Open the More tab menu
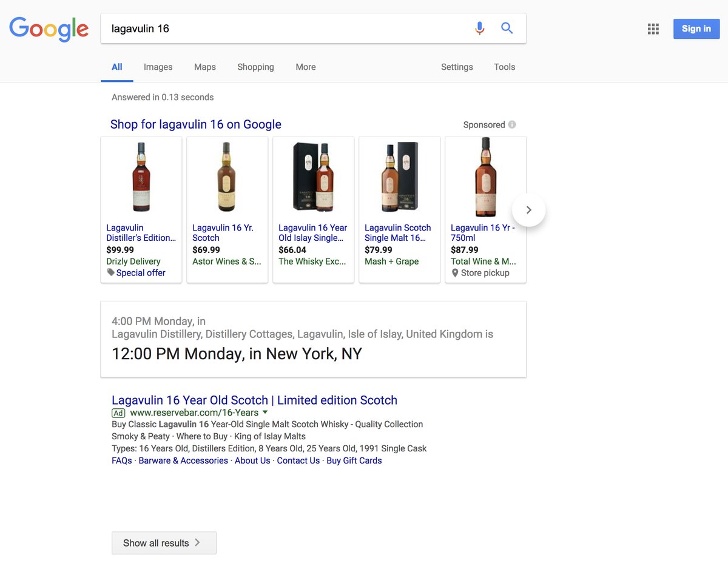 [306, 67]
